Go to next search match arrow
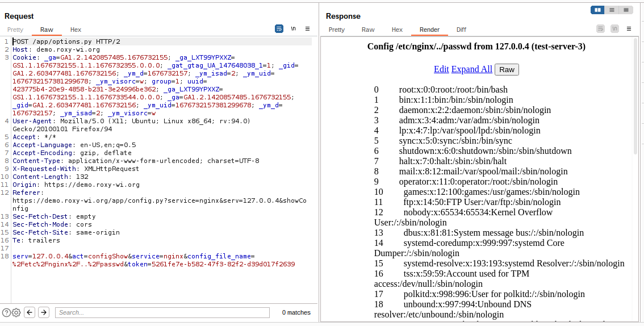Image resolution: width=644 pixels, height=326 pixels. [x=44, y=312]
